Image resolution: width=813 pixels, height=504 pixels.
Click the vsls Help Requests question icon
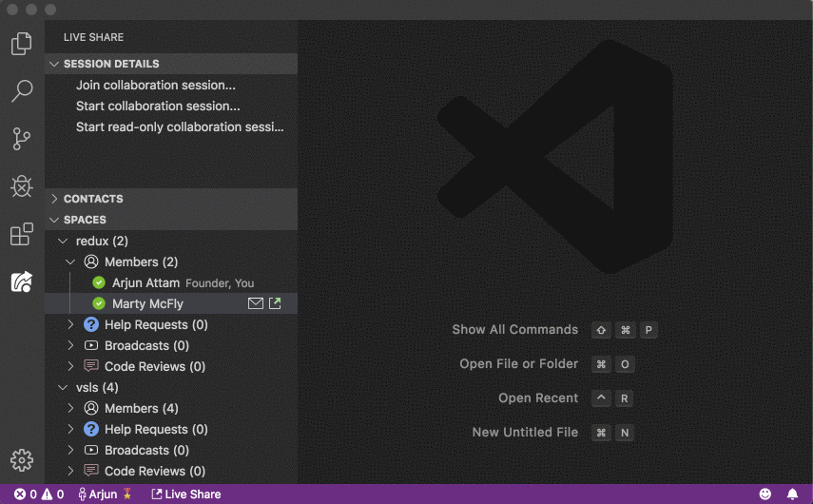(x=91, y=429)
